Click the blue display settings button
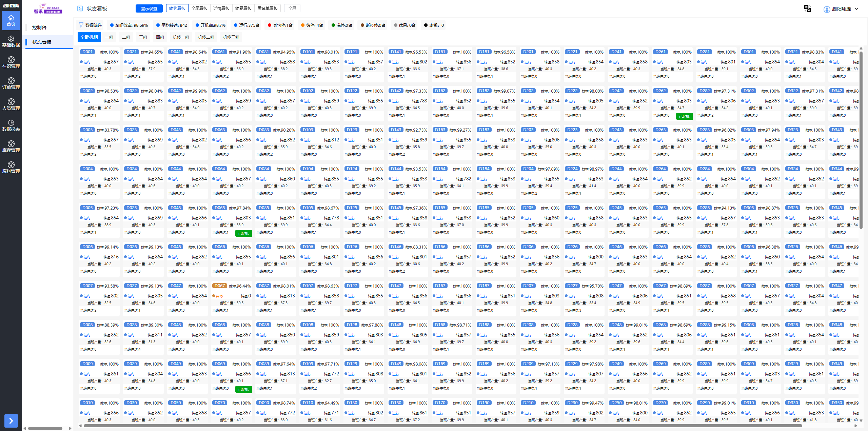The height and width of the screenshot is (431, 868). click(149, 8)
